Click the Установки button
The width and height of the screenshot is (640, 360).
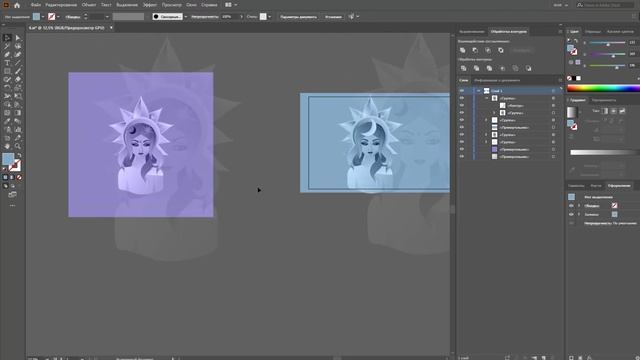pos(333,17)
